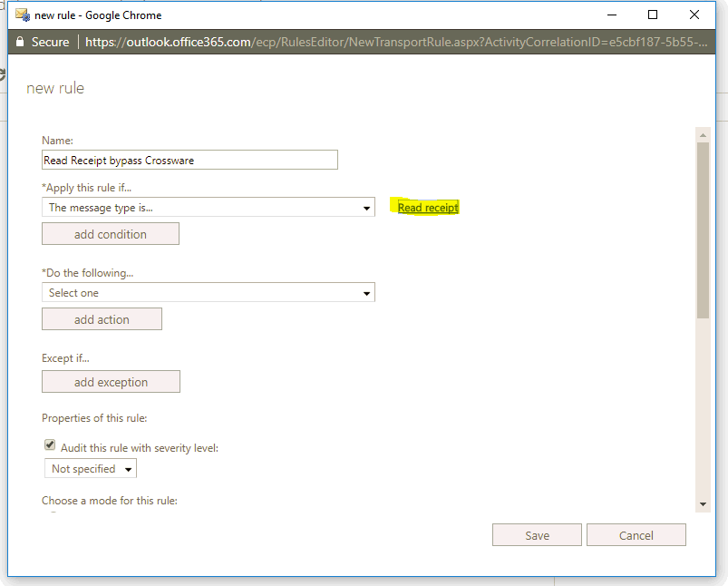Click the envelope window icon in title bar
The height and width of the screenshot is (586, 728).
(23, 15)
